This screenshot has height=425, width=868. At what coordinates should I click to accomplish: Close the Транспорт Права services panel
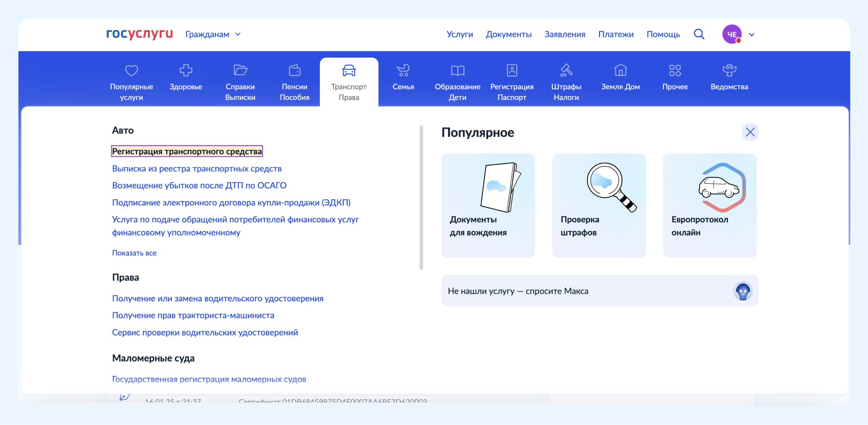coord(750,132)
